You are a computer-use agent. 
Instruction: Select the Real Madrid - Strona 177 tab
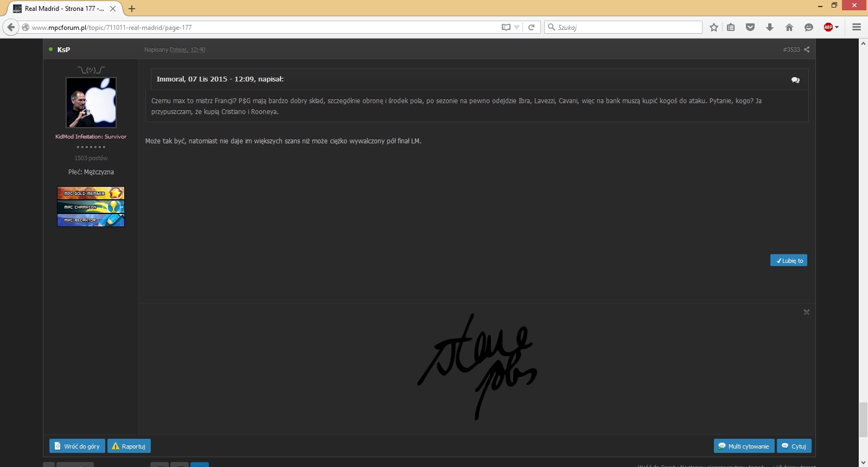tap(64, 9)
